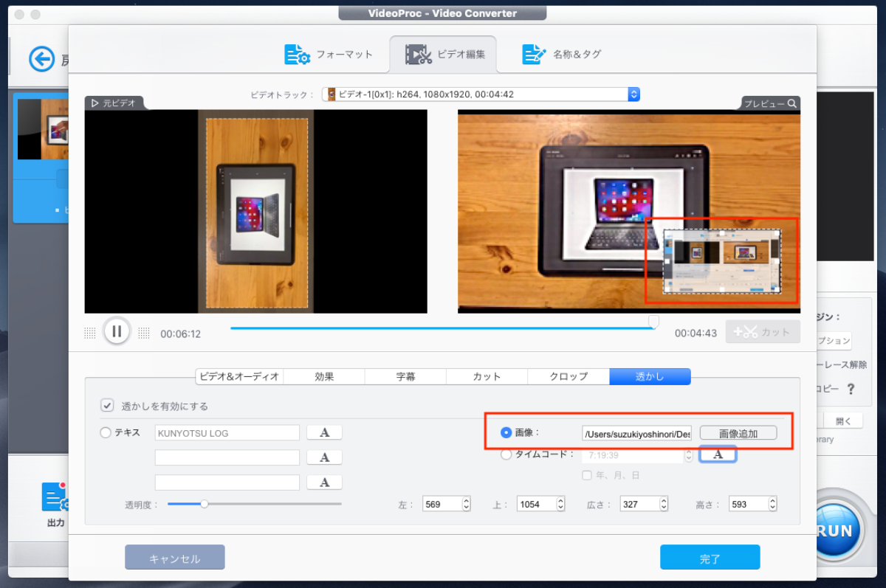Open font settings for KUNYOTSU LOG text
The width and height of the screenshot is (886, 588).
click(324, 433)
